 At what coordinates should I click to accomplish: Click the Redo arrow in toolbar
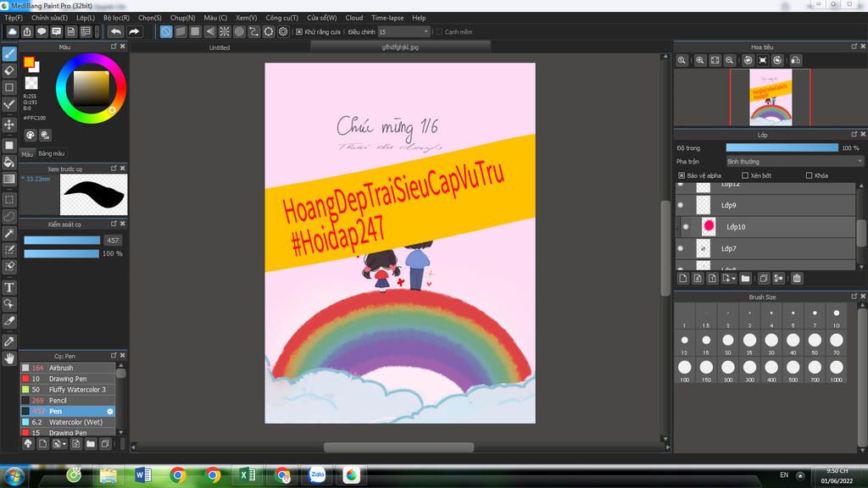(135, 31)
